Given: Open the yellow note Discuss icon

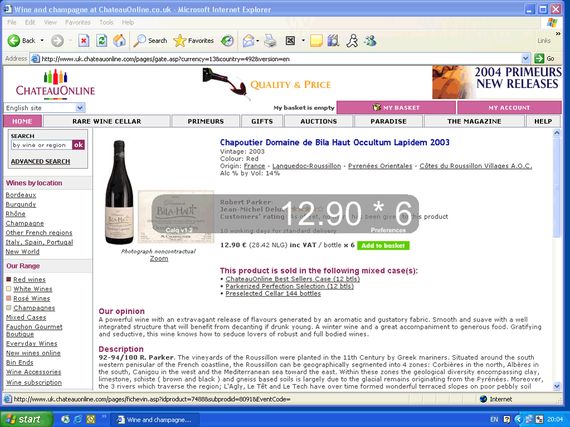Looking at the screenshot, I should coord(316,41).
